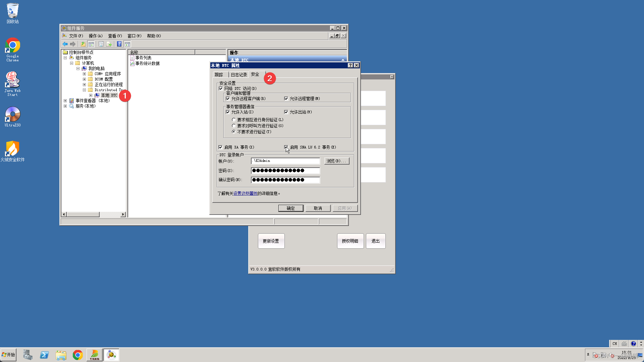This screenshot has height=362, width=644.
Task: Open the 查看(V) menu
Action: click(x=114, y=36)
